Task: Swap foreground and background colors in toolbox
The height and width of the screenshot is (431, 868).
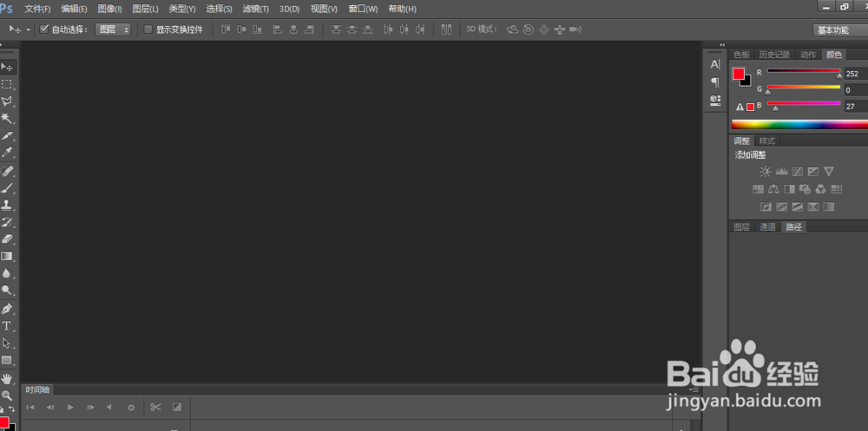Action: [x=12, y=409]
